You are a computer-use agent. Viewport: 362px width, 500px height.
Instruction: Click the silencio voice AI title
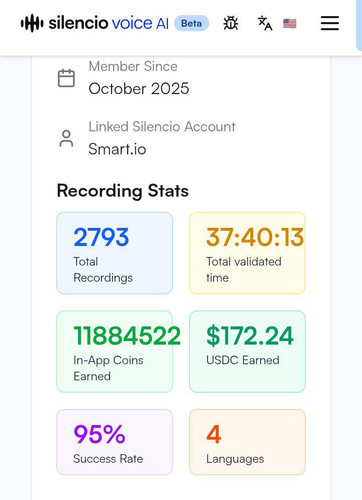pyautogui.click(x=109, y=23)
